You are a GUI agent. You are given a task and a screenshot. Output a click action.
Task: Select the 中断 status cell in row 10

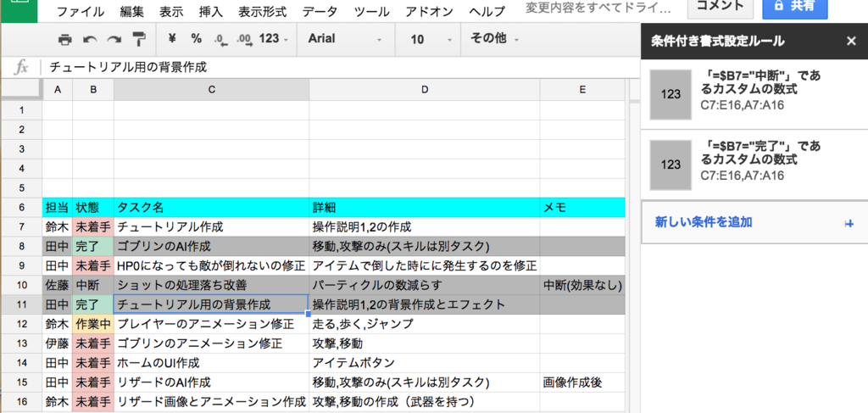click(93, 285)
